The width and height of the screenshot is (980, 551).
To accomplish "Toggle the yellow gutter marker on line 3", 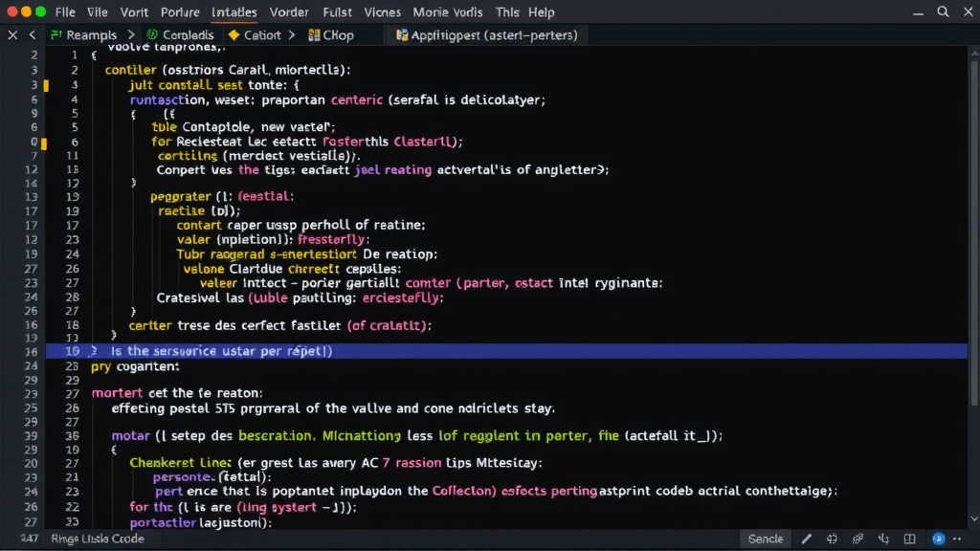I will [45, 85].
